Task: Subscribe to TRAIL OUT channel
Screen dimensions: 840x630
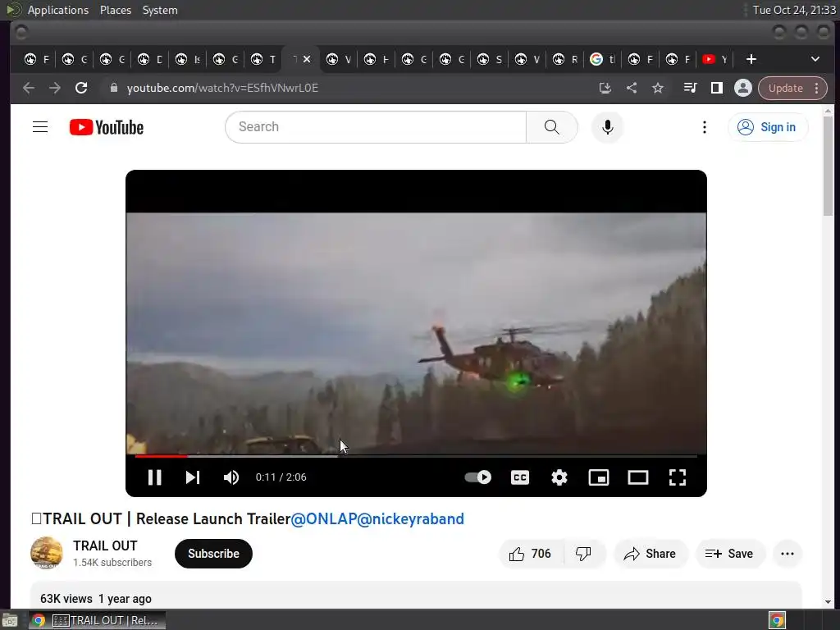Action: [213, 554]
